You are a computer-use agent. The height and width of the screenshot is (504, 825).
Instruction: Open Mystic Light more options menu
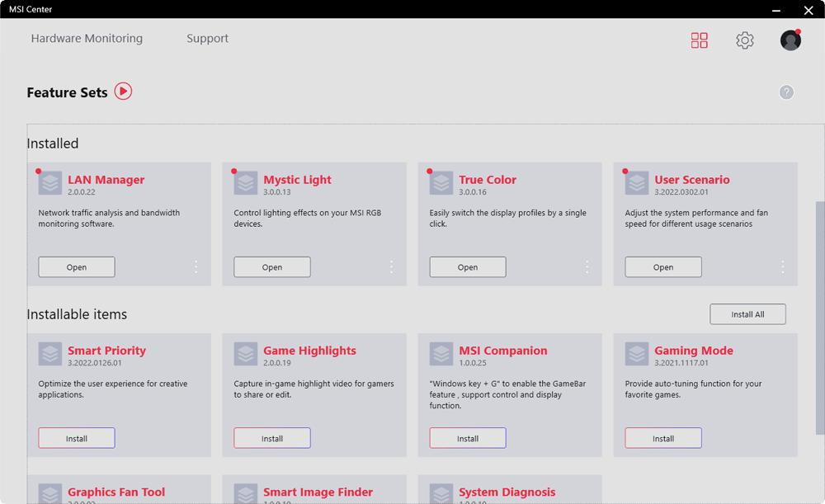click(x=391, y=266)
